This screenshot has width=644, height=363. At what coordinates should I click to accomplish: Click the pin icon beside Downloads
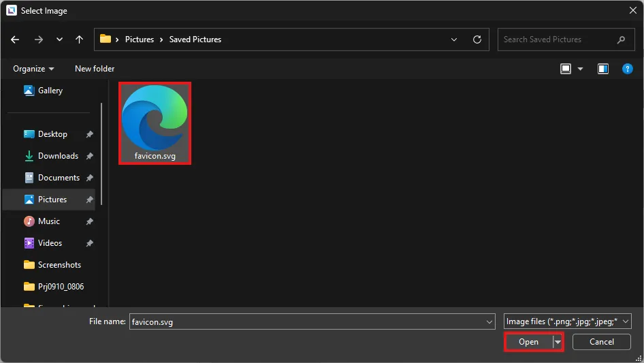click(x=89, y=157)
